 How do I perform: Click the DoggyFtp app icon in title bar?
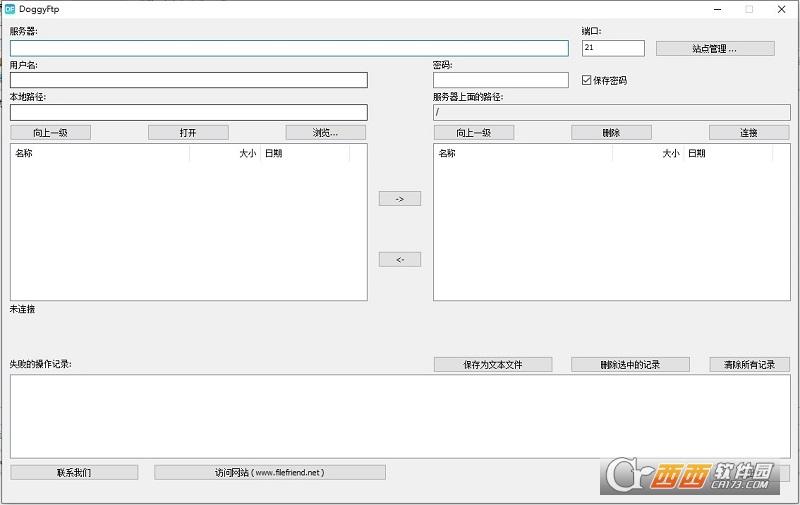(10, 9)
